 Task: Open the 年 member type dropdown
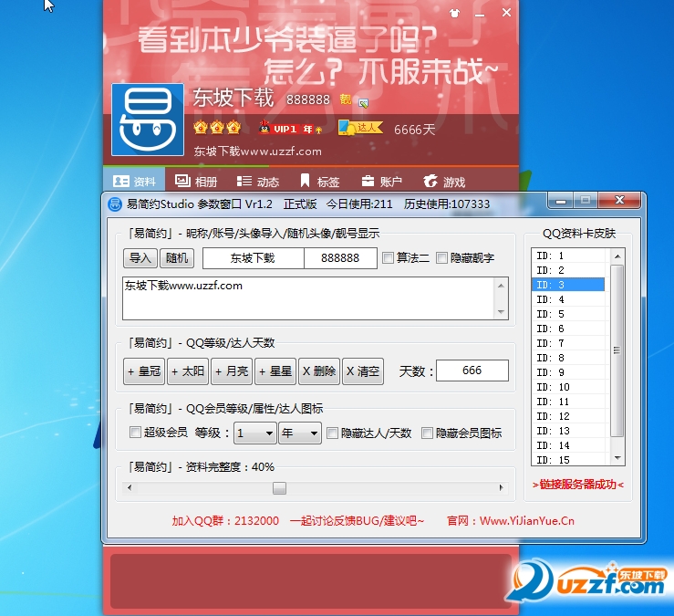(x=299, y=433)
